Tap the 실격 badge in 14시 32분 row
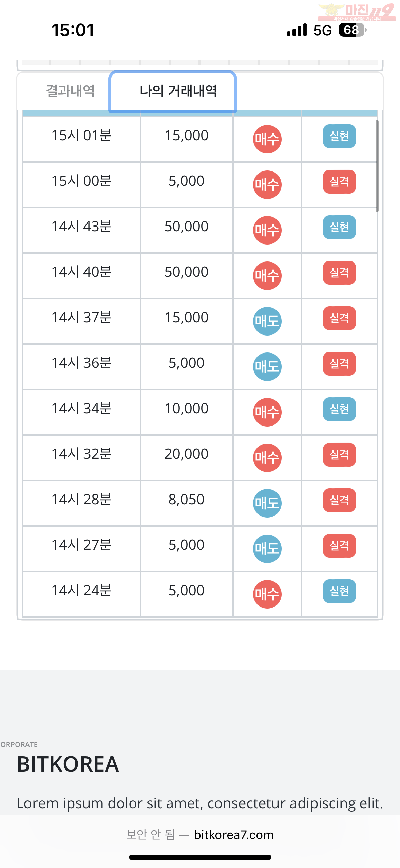 coord(339,455)
